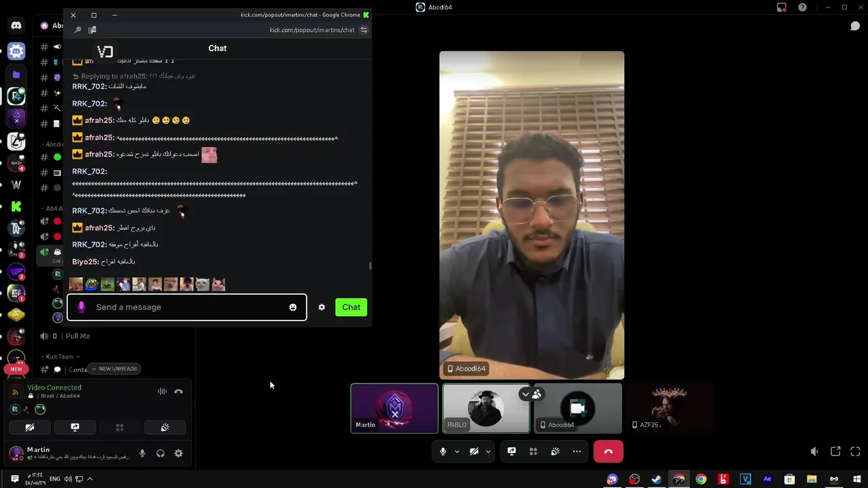Toggle screen share in the voice panel
868x488 pixels.
point(75,428)
